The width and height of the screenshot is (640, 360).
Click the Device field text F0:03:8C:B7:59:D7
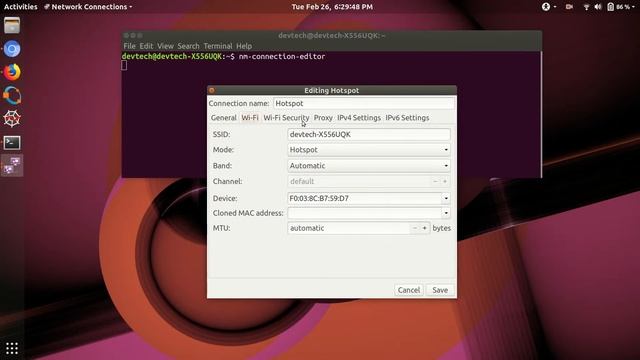click(319, 198)
